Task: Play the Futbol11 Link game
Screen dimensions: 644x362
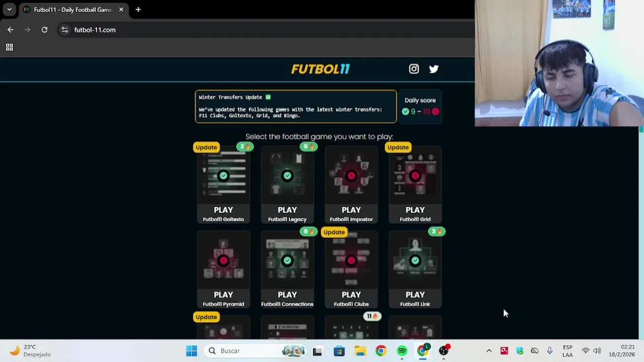Action: coord(415,295)
